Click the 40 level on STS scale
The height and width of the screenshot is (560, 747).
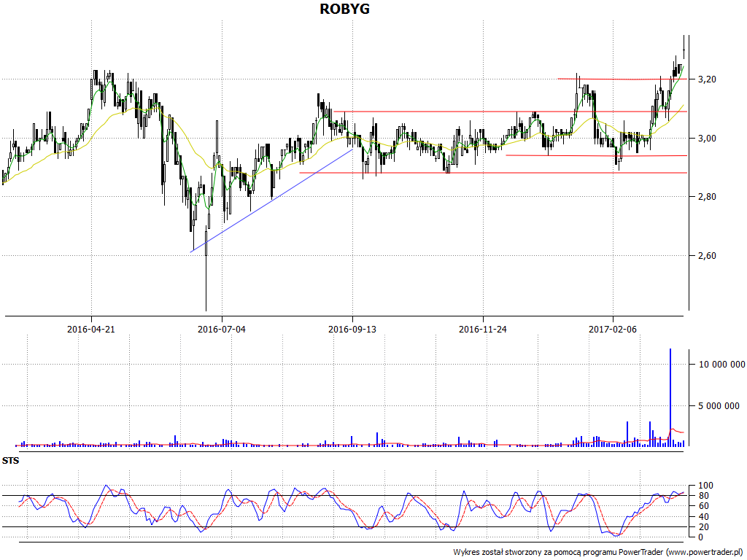pyautogui.click(x=703, y=517)
